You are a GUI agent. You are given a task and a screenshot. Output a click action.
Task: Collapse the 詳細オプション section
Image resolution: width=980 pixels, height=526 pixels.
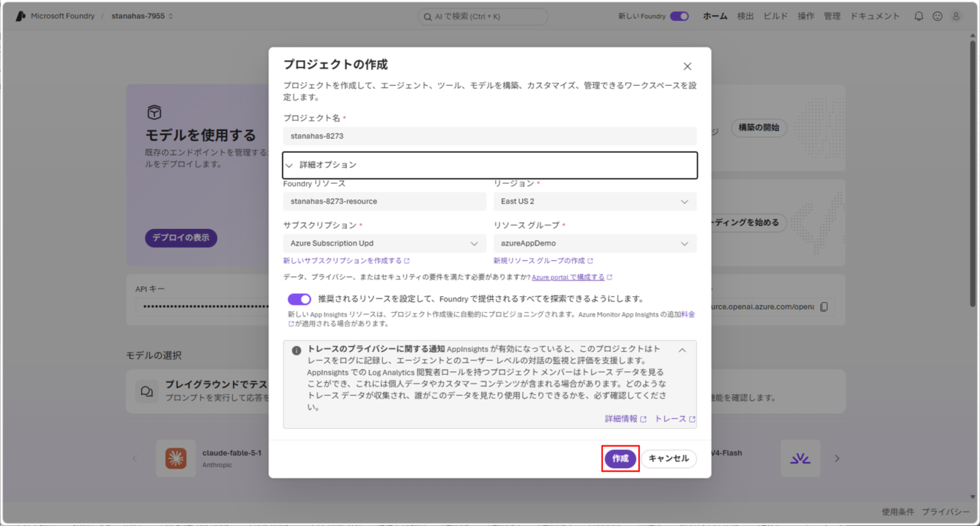coord(490,165)
